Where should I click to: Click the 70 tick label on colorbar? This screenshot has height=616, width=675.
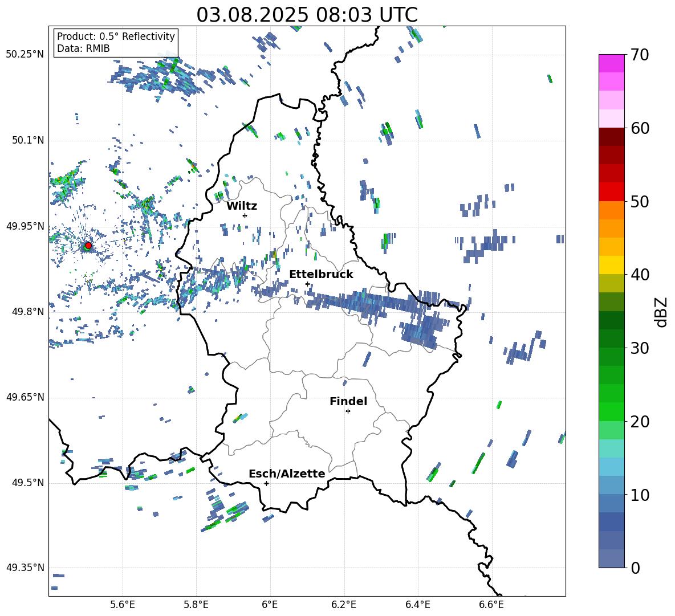640,55
